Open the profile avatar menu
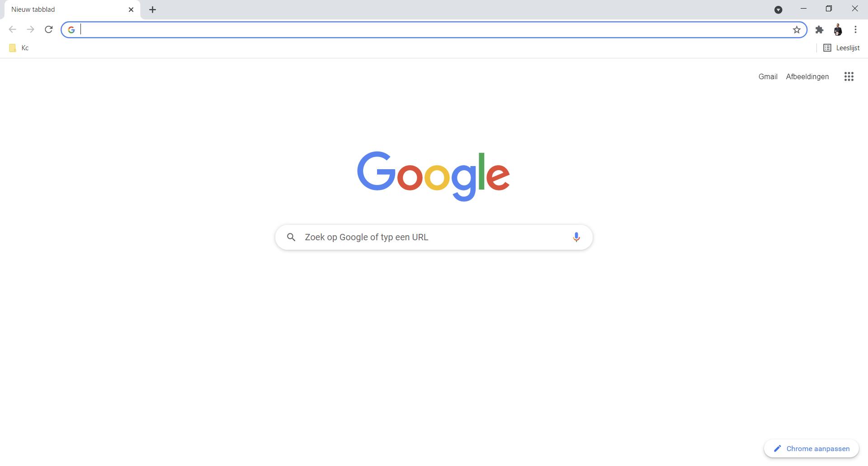 coord(838,30)
